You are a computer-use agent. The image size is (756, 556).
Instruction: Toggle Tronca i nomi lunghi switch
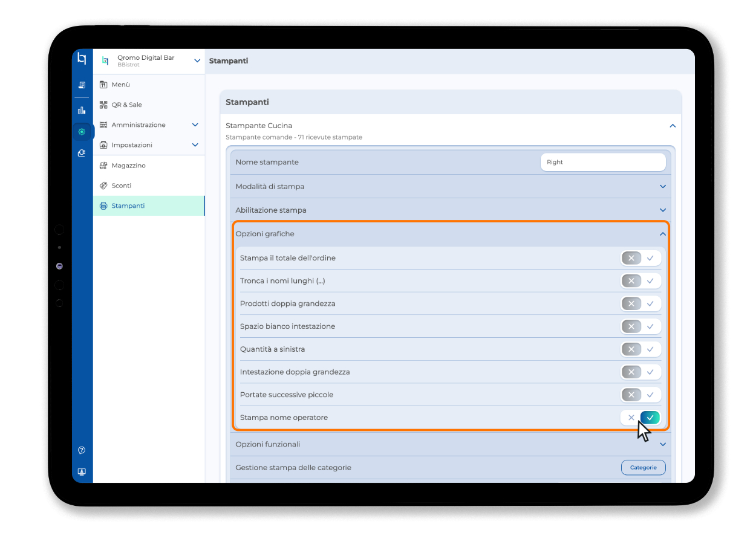pos(640,281)
